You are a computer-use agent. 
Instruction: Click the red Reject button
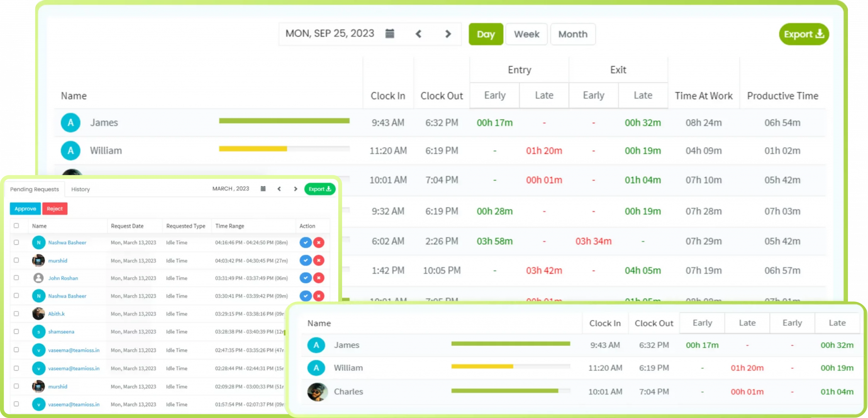click(55, 209)
